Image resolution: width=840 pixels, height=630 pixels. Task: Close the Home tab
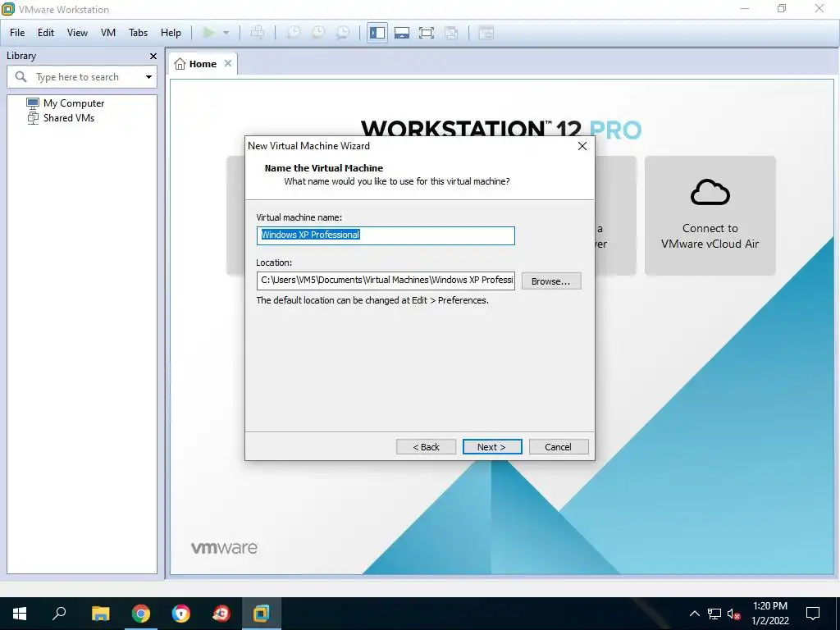click(228, 63)
